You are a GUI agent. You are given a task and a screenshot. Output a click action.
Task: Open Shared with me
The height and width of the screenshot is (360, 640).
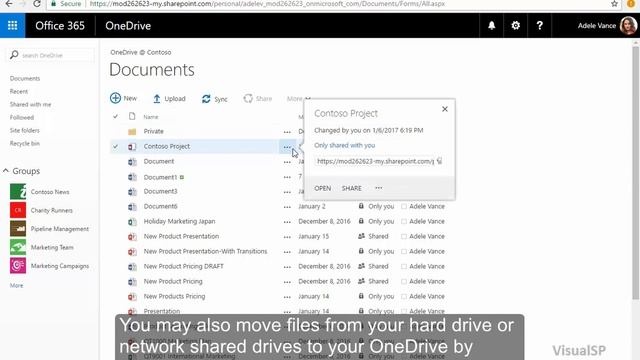point(31,104)
